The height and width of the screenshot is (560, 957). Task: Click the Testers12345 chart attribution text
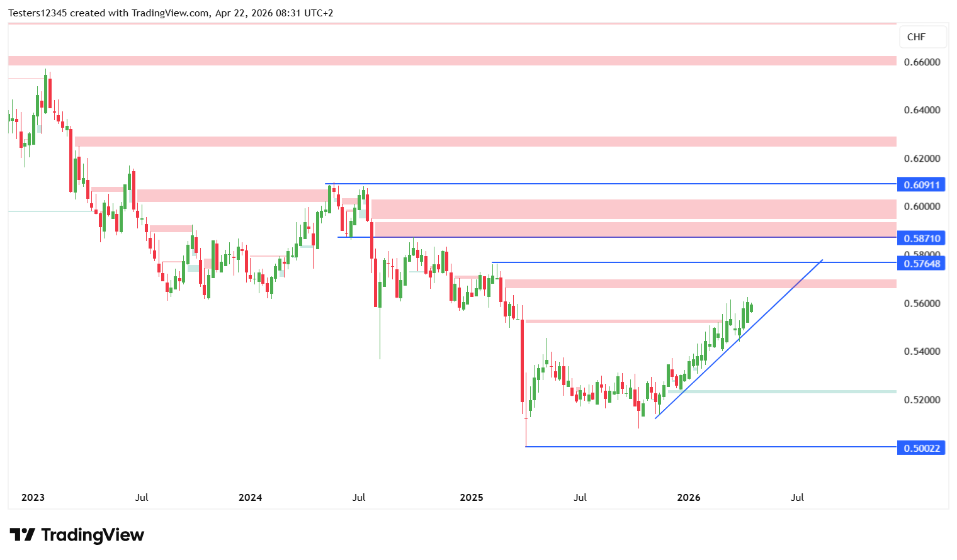click(171, 13)
